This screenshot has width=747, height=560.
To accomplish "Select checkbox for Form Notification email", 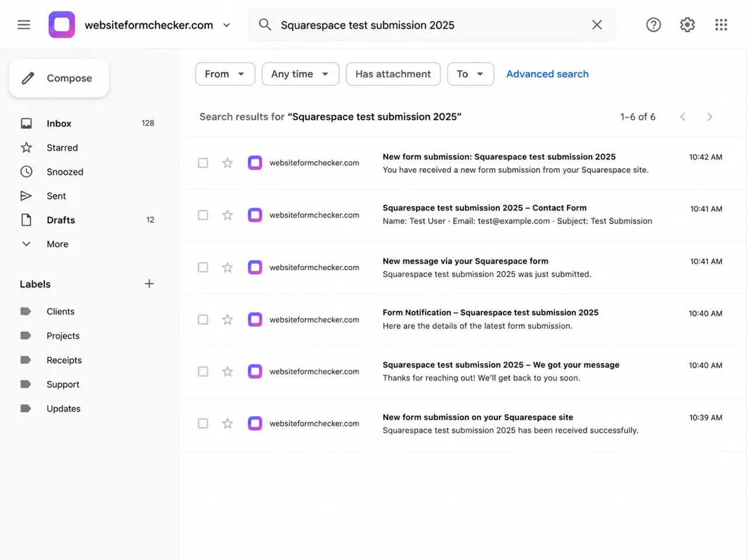I will tap(203, 320).
